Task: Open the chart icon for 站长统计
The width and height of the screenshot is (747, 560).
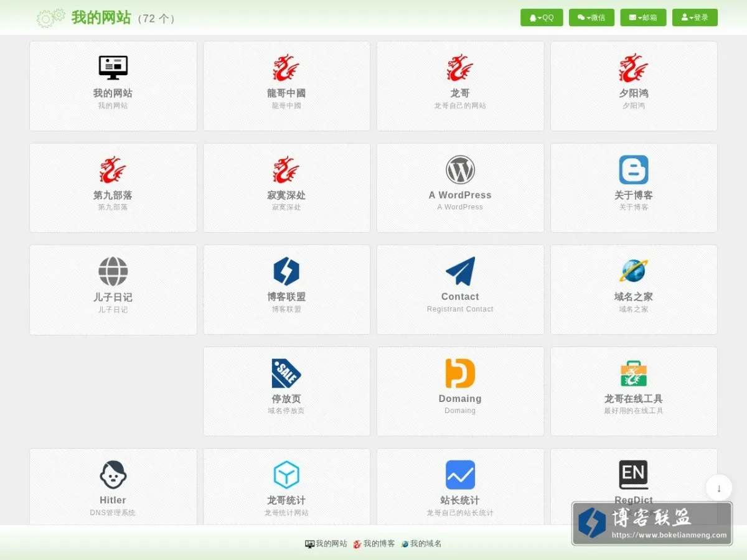Action: (460, 475)
